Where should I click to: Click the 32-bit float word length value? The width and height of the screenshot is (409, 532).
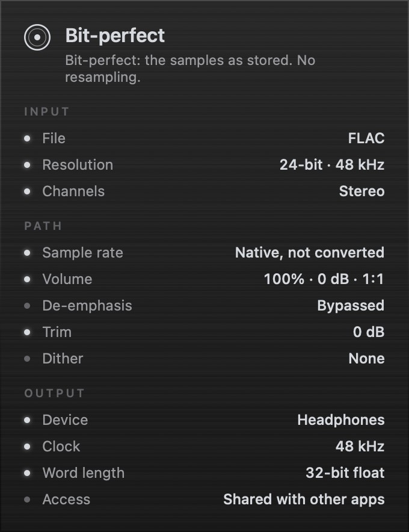click(x=345, y=473)
